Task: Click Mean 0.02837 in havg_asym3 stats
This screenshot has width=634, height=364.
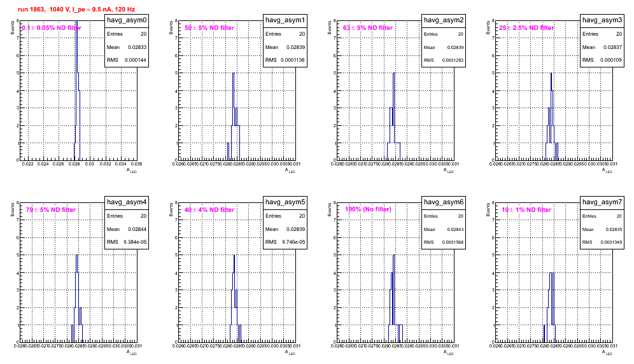Action: [x=602, y=47]
